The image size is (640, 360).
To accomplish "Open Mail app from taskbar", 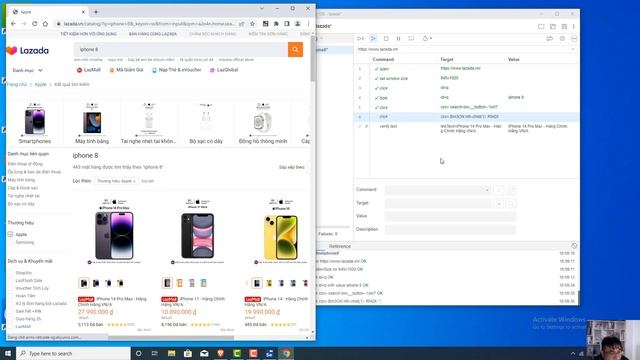I will tap(204, 353).
